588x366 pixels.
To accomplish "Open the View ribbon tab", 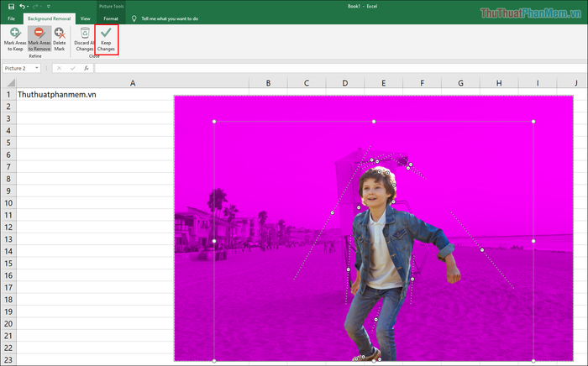I will click(x=85, y=18).
